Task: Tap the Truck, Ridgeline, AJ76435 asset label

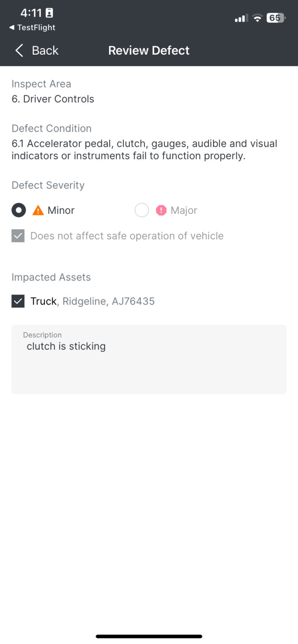Action: 93,301
